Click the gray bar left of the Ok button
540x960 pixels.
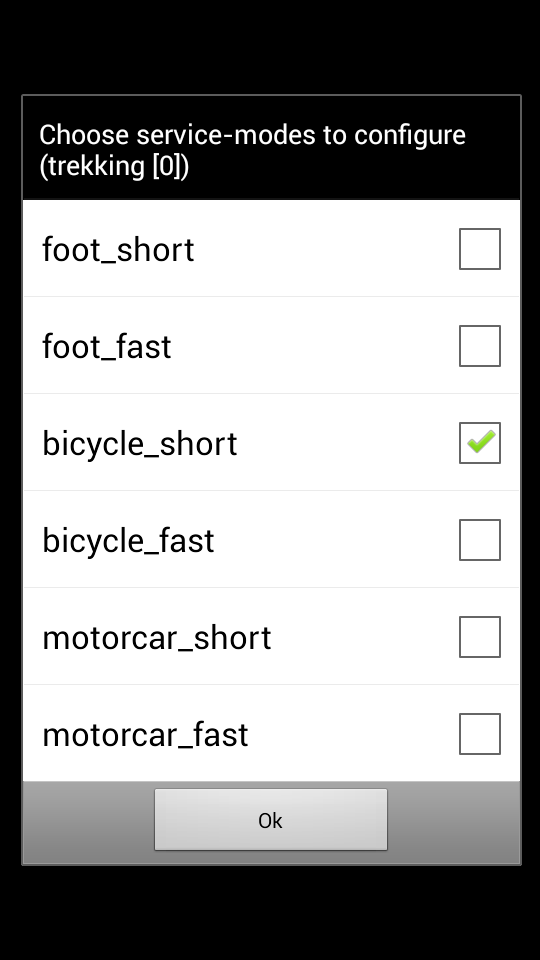point(88,822)
